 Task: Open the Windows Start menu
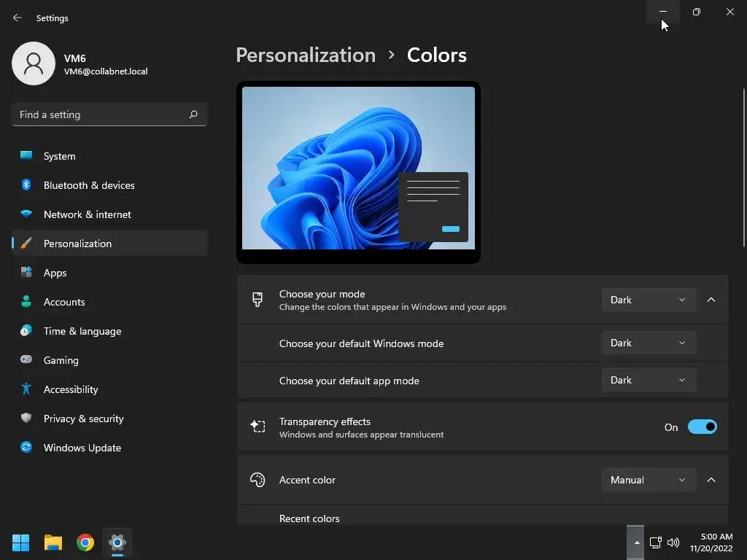click(x=20, y=542)
